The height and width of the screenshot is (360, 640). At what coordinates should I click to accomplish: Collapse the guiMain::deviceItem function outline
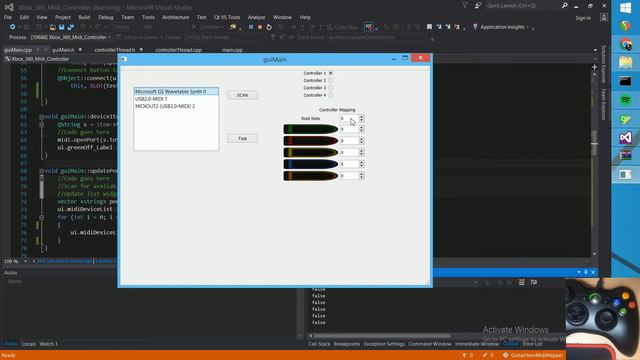click(x=41, y=117)
